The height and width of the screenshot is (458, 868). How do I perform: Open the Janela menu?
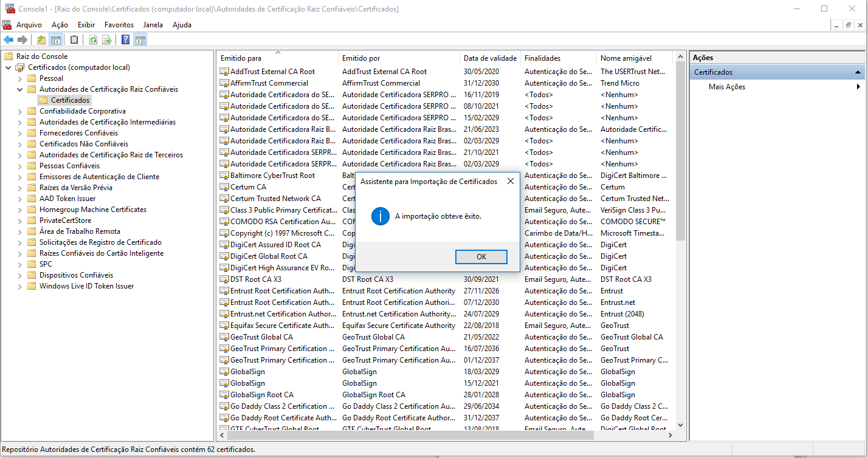coord(153,25)
